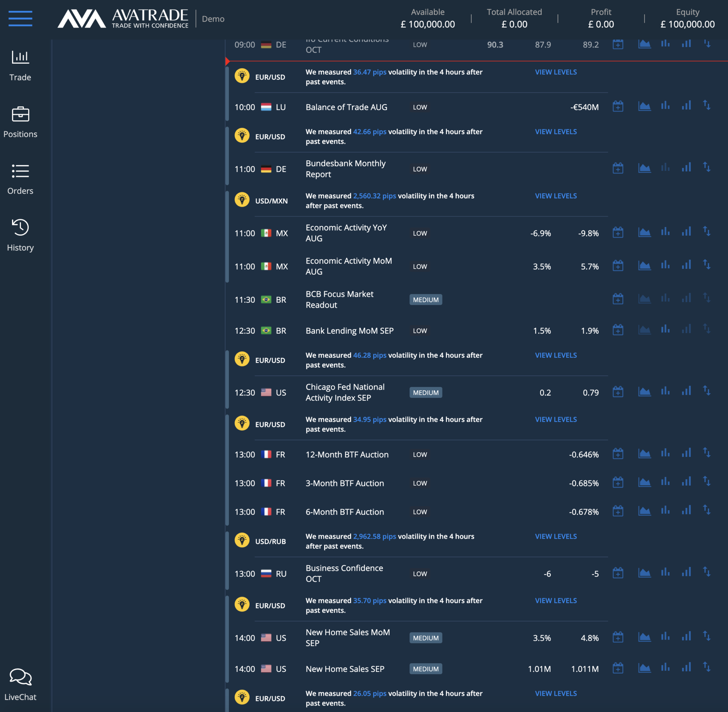Open VIEW LEVELS for USD/MXN volatility

click(556, 195)
